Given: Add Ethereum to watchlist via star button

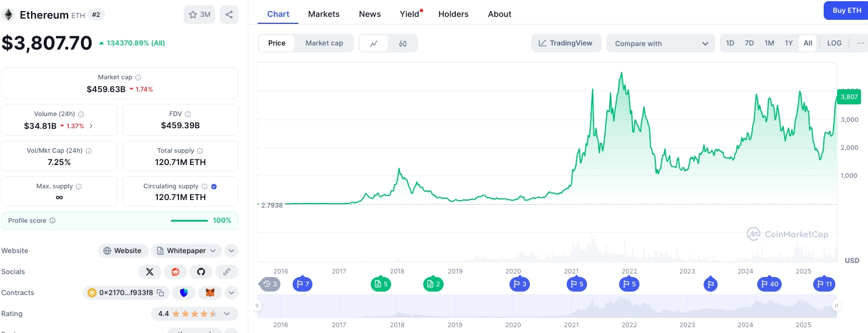Looking at the screenshot, I should tap(199, 15).
